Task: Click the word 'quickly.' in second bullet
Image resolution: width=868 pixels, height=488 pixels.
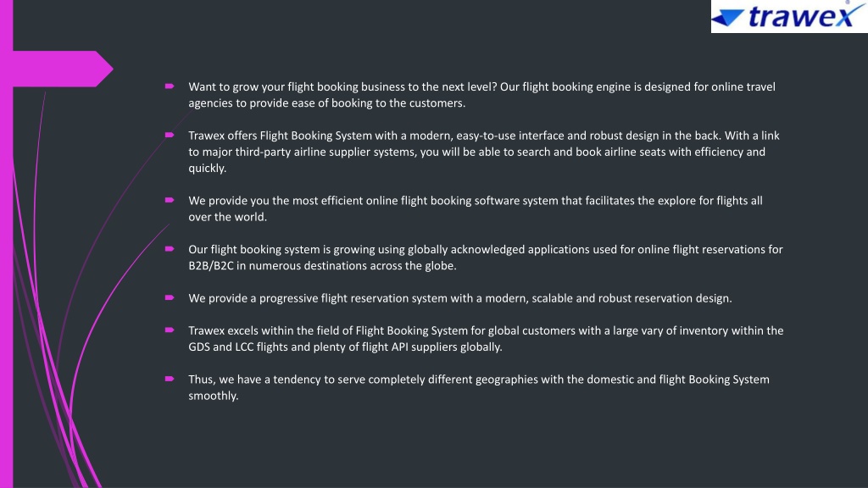Action: point(208,169)
